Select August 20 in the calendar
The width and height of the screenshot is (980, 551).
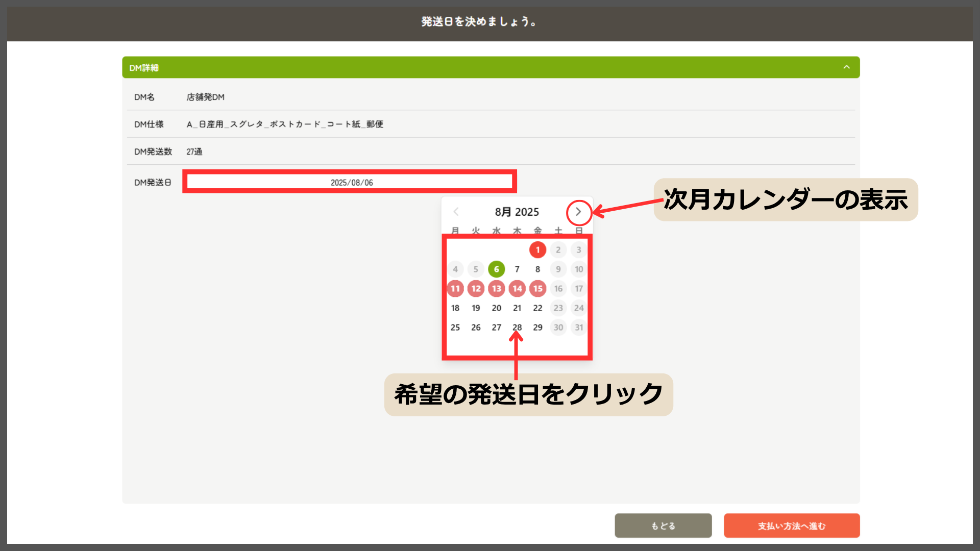496,308
